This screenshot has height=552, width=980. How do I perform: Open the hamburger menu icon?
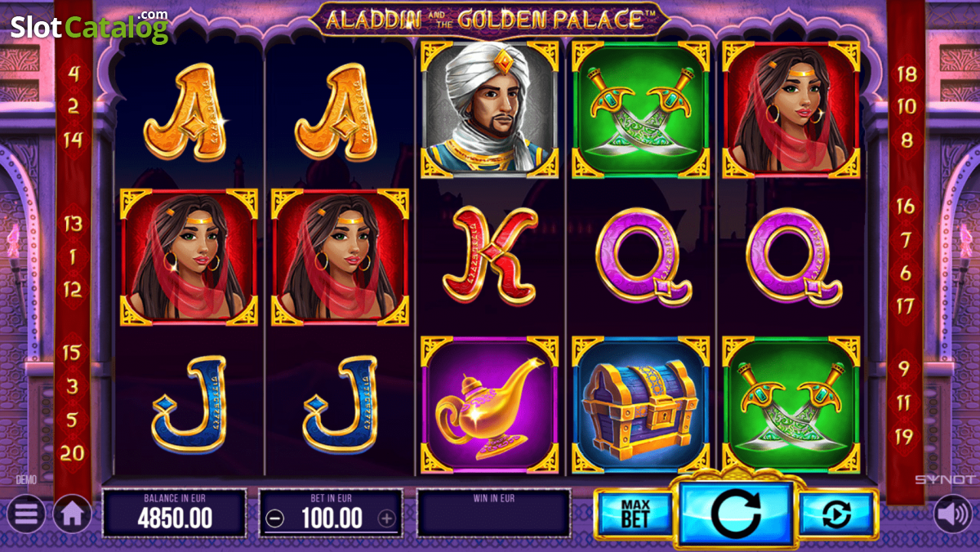[x=26, y=514]
